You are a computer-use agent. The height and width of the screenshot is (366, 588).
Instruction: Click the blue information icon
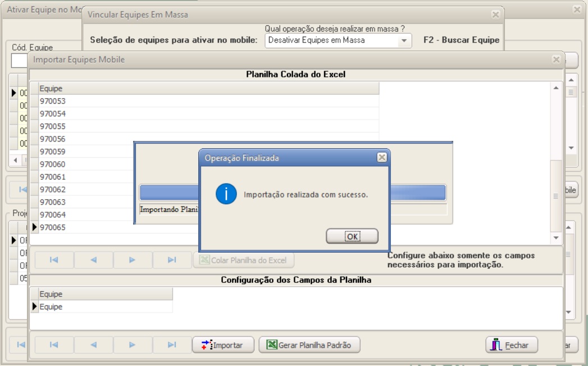tap(226, 194)
